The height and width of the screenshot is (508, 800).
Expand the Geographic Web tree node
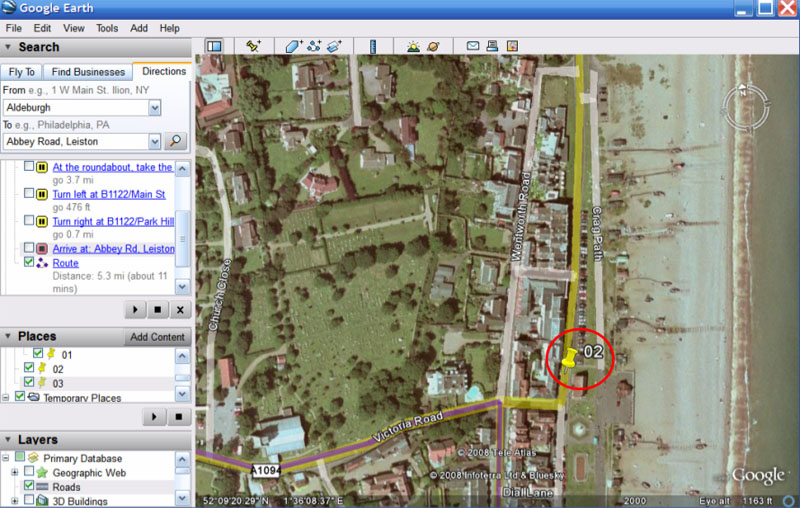[15, 472]
